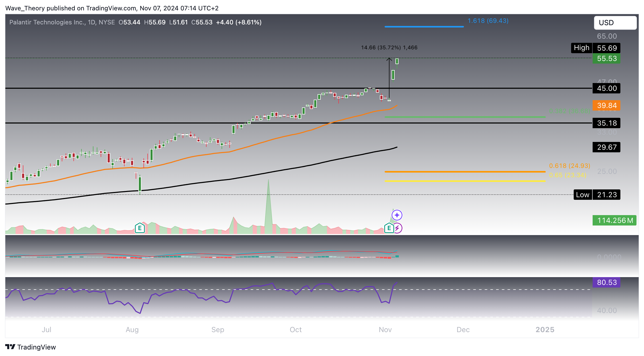Viewport: 644px width, 356px height.
Task: Click the purple star event icon
Action: click(397, 215)
